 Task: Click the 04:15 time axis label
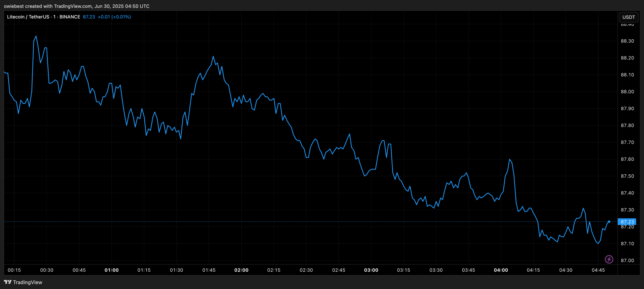click(534, 270)
